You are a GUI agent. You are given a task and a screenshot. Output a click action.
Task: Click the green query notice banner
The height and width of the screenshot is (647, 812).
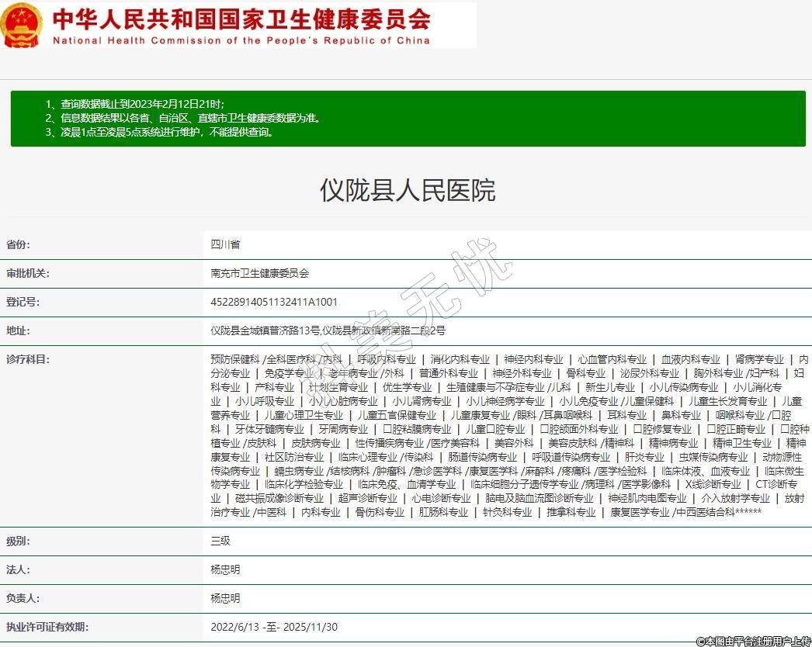click(408, 118)
